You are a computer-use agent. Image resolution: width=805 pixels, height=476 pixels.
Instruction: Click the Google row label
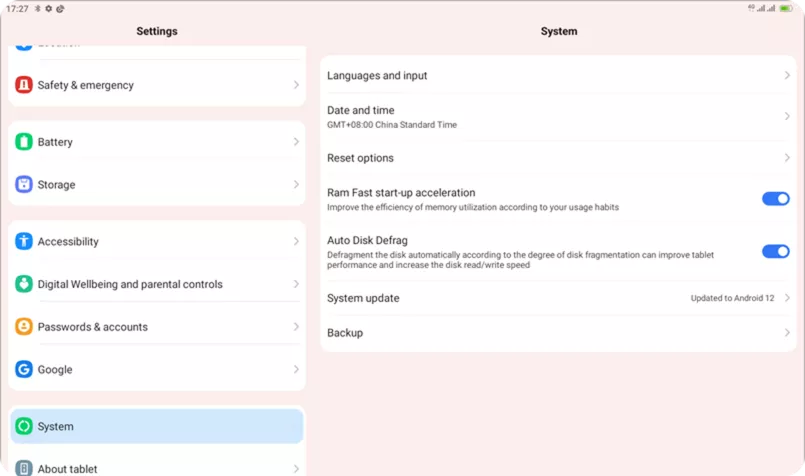click(55, 369)
